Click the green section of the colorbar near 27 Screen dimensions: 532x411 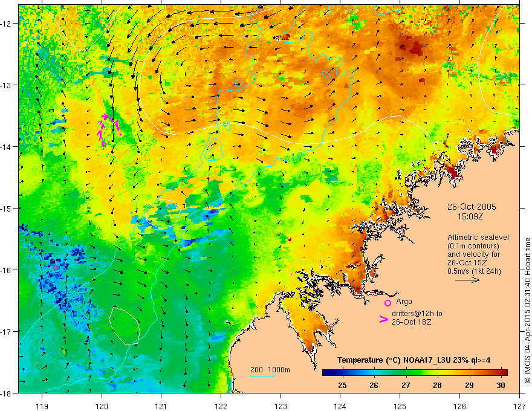click(406, 372)
